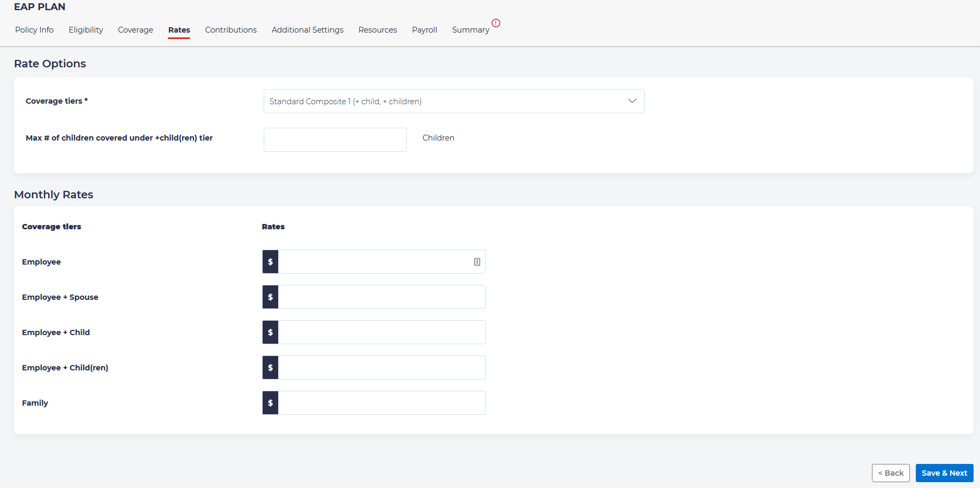The image size is (980, 488).
Task: Click dollar icon for Employee + Spouse rate
Action: coord(270,297)
